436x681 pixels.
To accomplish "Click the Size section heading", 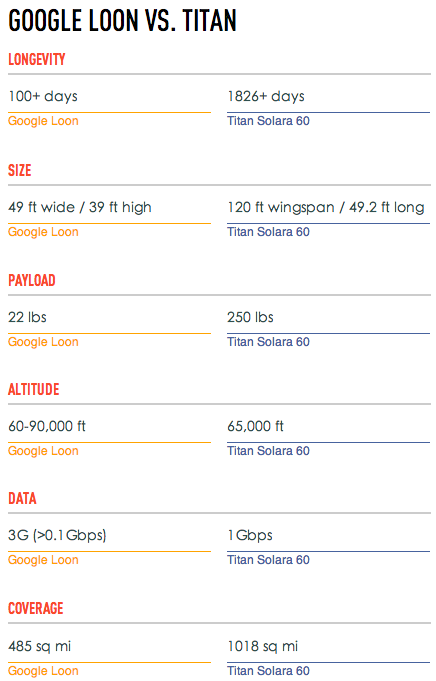I will coord(20,170).
